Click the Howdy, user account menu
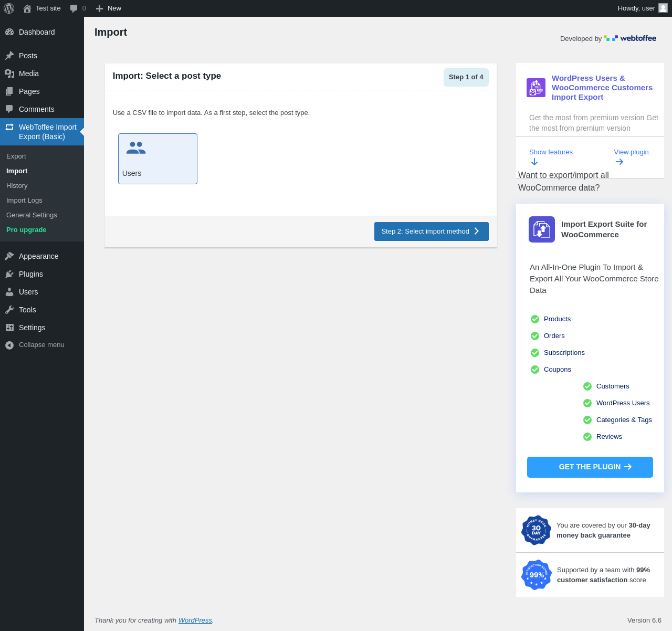Screen dimensions: 672x631 coord(642,8)
